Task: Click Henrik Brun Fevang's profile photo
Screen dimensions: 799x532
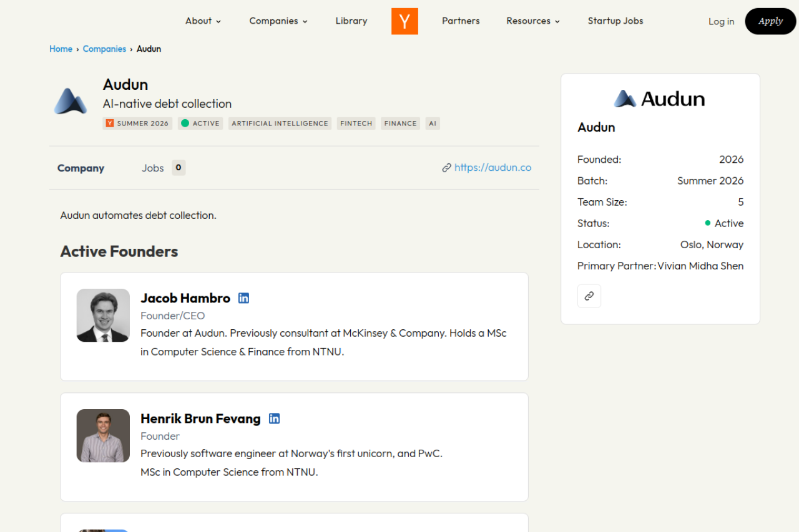Action: (103, 435)
